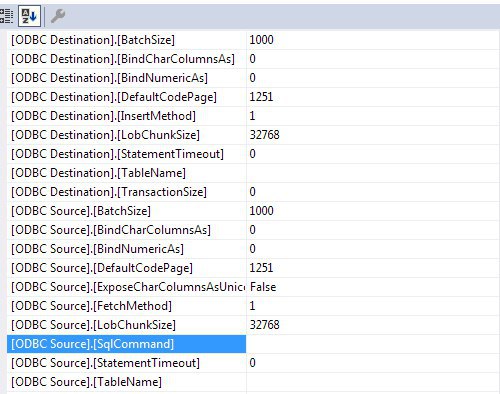500x394 pixels.
Task: Select [ODBC Destination].[DefaultCodePage] property
Action: click(127, 97)
